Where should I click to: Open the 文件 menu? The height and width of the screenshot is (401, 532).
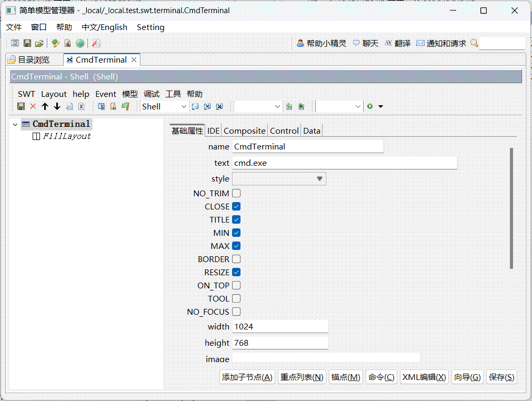tap(14, 27)
